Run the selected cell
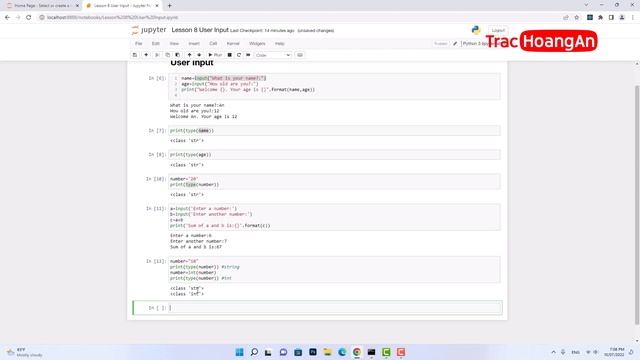This screenshot has height=360, width=640. coord(215,55)
